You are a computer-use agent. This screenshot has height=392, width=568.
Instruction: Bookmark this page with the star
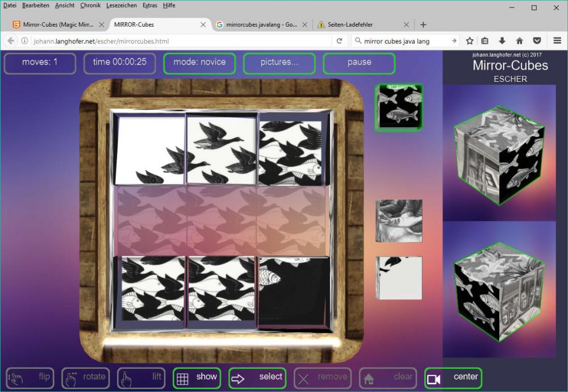[470, 41]
